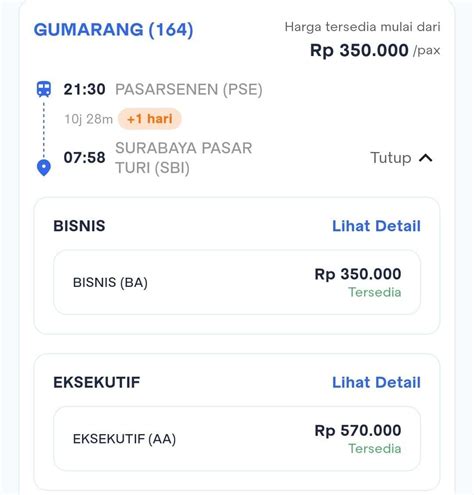Screen dimensions: 474x495
Task: Click the BISNIS section heading
Action: (x=79, y=226)
